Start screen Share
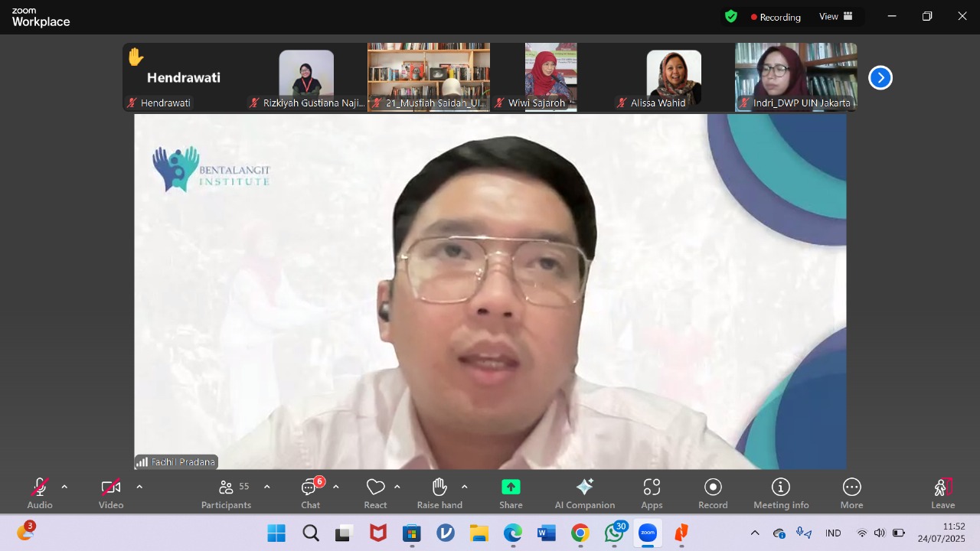Image resolution: width=980 pixels, height=551 pixels. (x=511, y=494)
